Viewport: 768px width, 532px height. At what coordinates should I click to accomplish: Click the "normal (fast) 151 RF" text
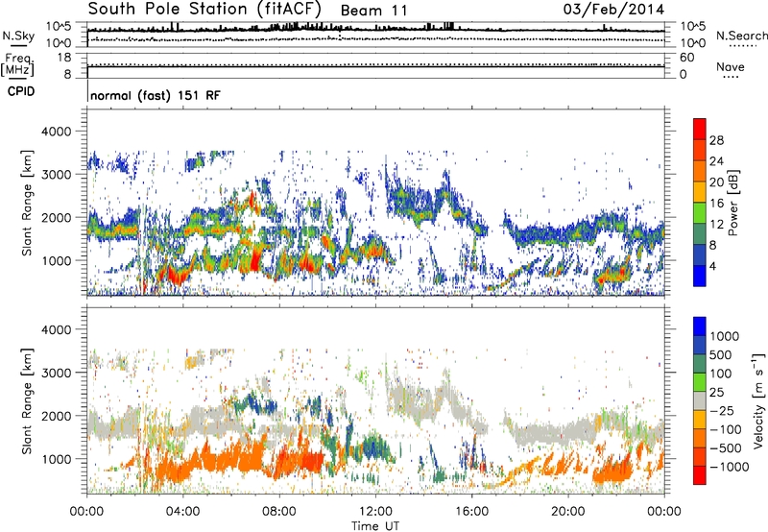156,95
